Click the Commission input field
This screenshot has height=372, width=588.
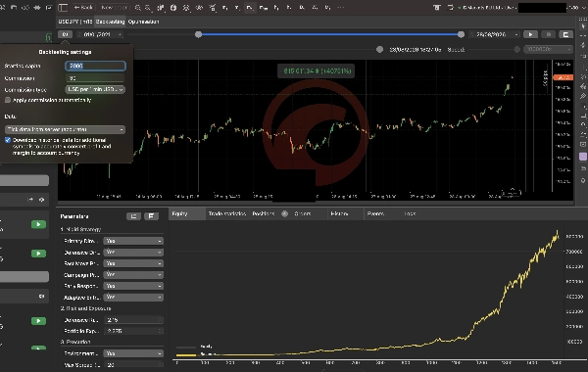(x=95, y=78)
